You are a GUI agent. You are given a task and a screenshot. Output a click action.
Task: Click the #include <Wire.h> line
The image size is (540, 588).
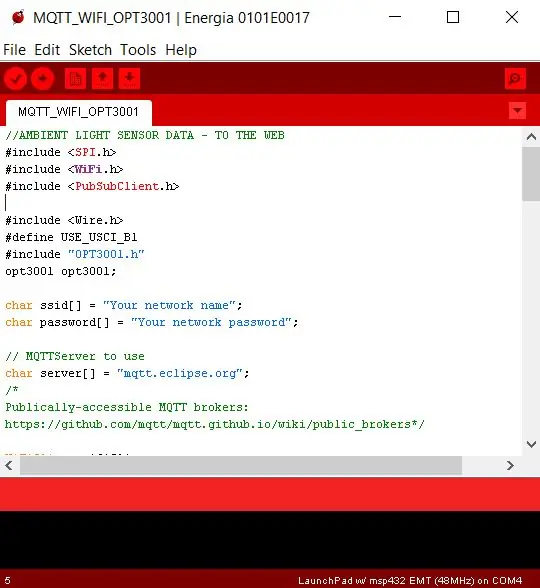[64, 220]
